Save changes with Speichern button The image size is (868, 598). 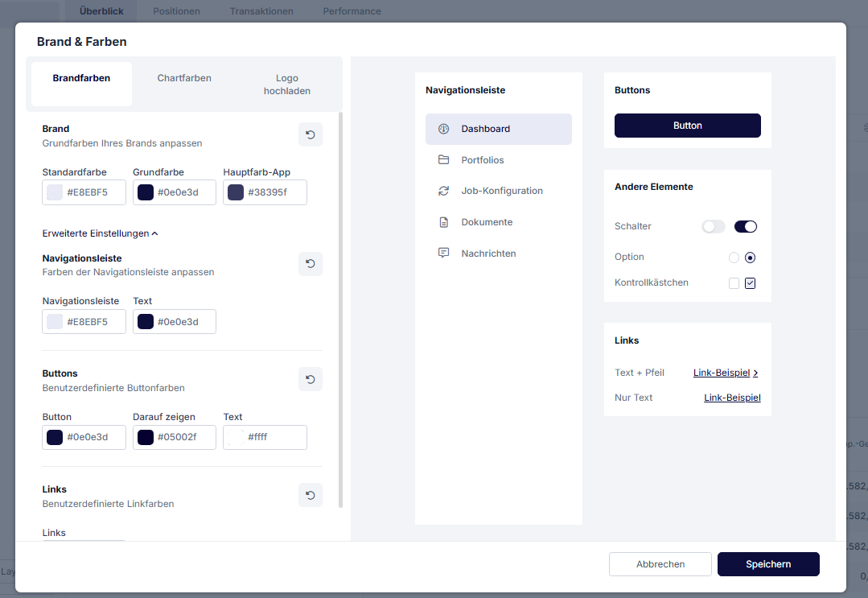coord(767,564)
